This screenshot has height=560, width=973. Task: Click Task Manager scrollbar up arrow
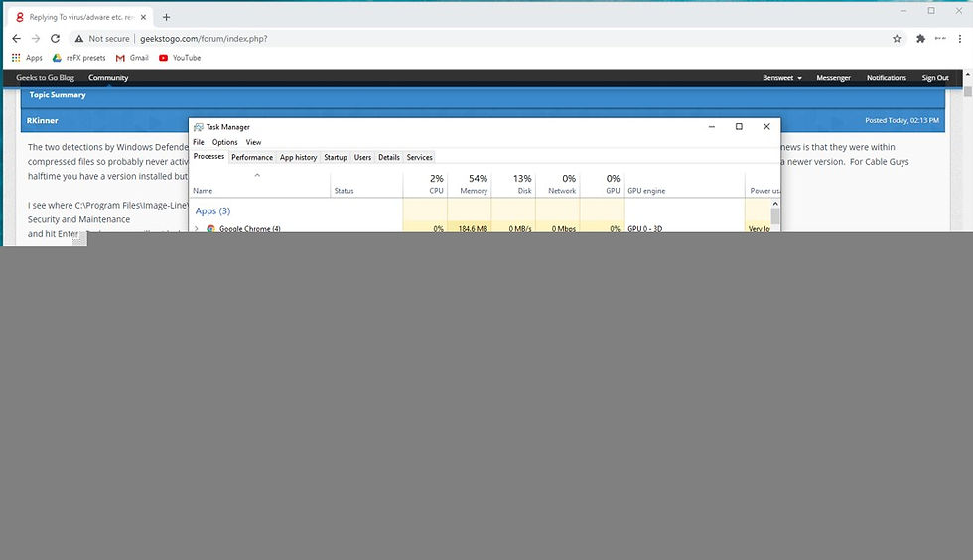point(775,204)
